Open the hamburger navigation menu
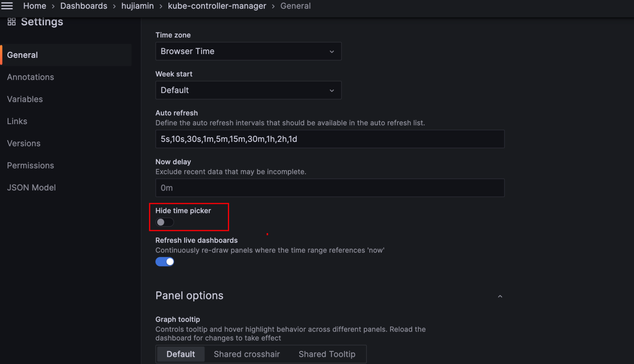This screenshot has width=634, height=364. pyautogui.click(x=7, y=6)
